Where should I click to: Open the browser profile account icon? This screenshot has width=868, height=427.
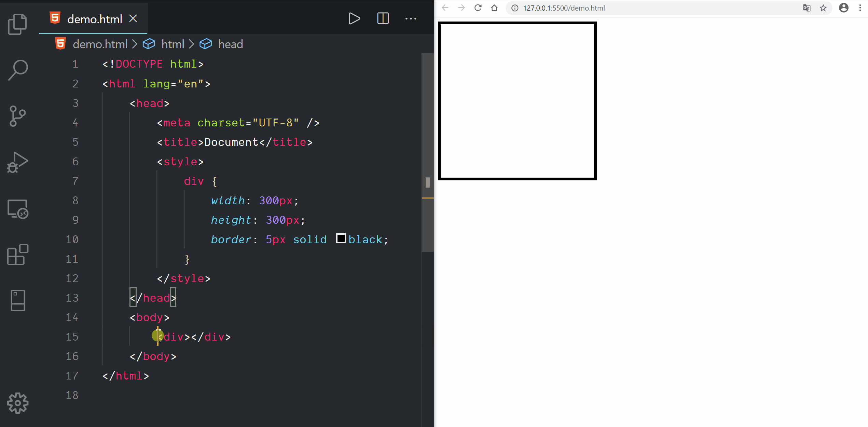843,8
